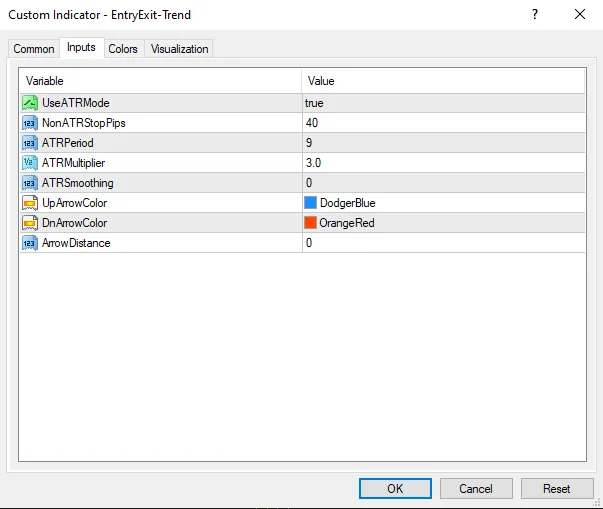Open the Colors tab

click(x=123, y=49)
